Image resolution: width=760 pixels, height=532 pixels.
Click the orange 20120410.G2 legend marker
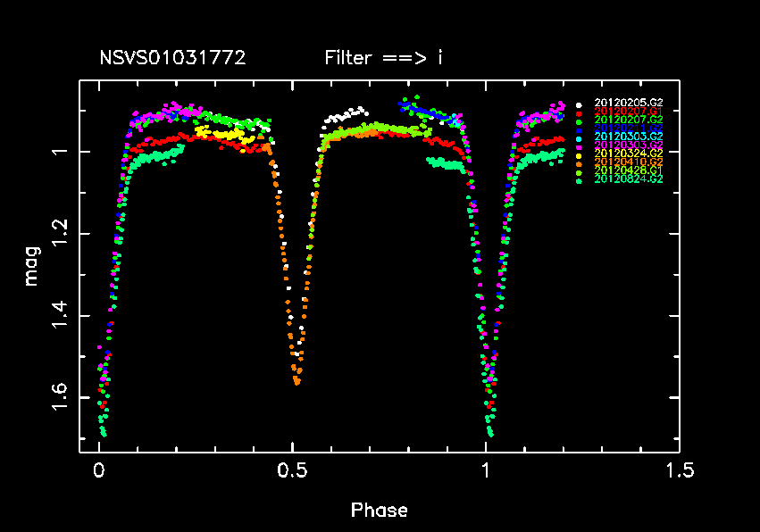pos(579,162)
